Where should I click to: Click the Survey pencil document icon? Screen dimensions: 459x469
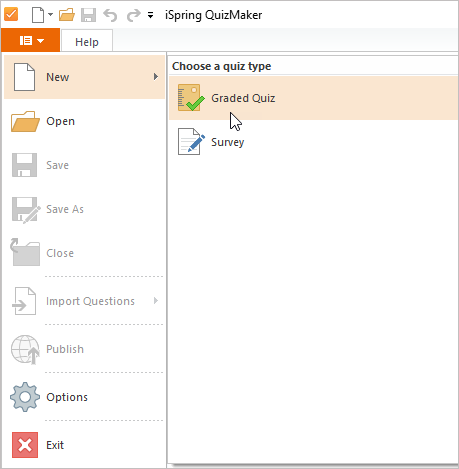pos(191,142)
